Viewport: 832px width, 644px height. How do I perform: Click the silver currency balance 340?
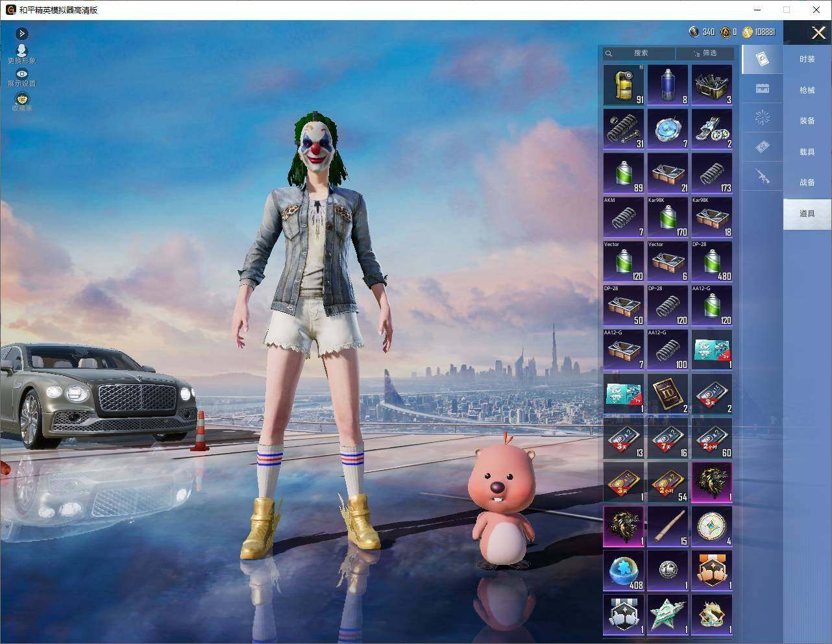pyautogui.click(x=702, y=32)
